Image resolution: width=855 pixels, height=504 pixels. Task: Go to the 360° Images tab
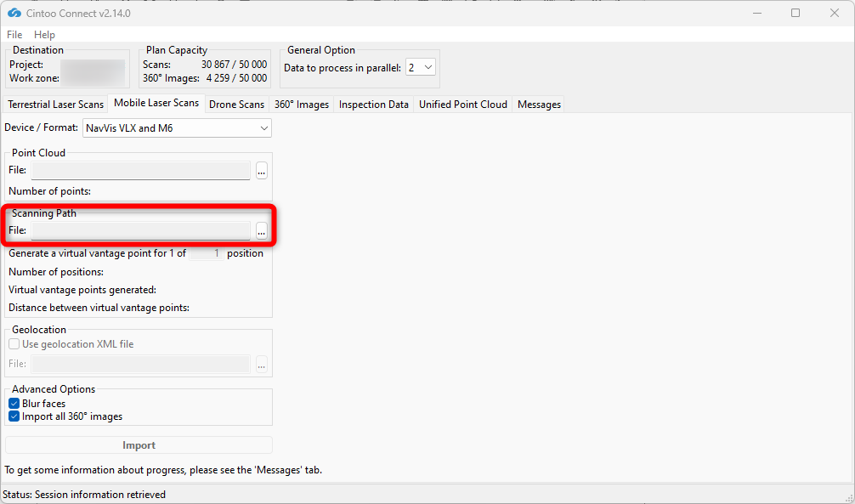pyautogui.click(x=302, y=105)
